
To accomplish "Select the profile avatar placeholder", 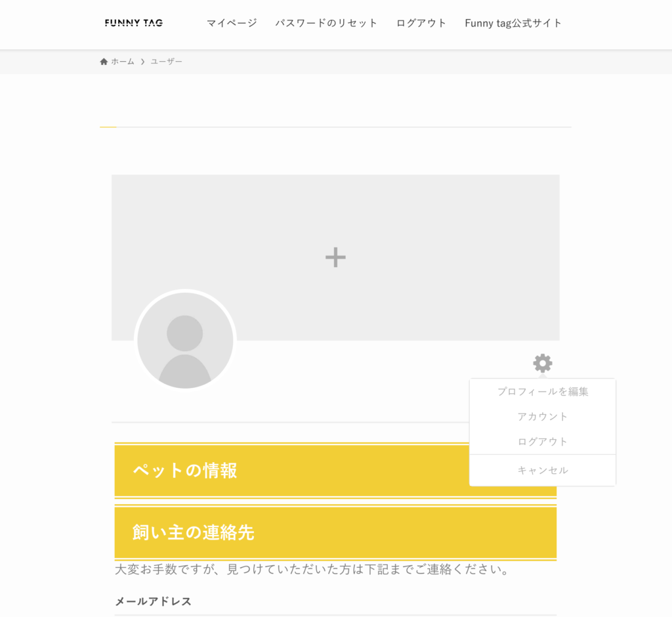I will click(x=185, y=340).
